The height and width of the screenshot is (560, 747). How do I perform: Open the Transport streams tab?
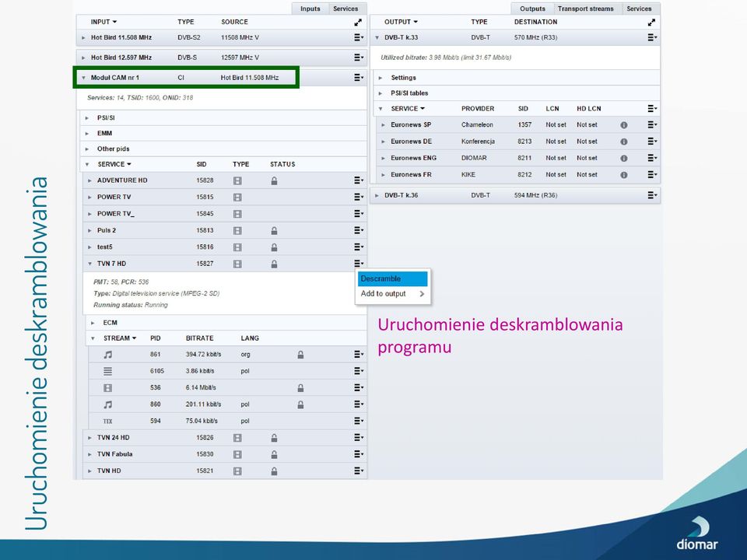[585, 9]
